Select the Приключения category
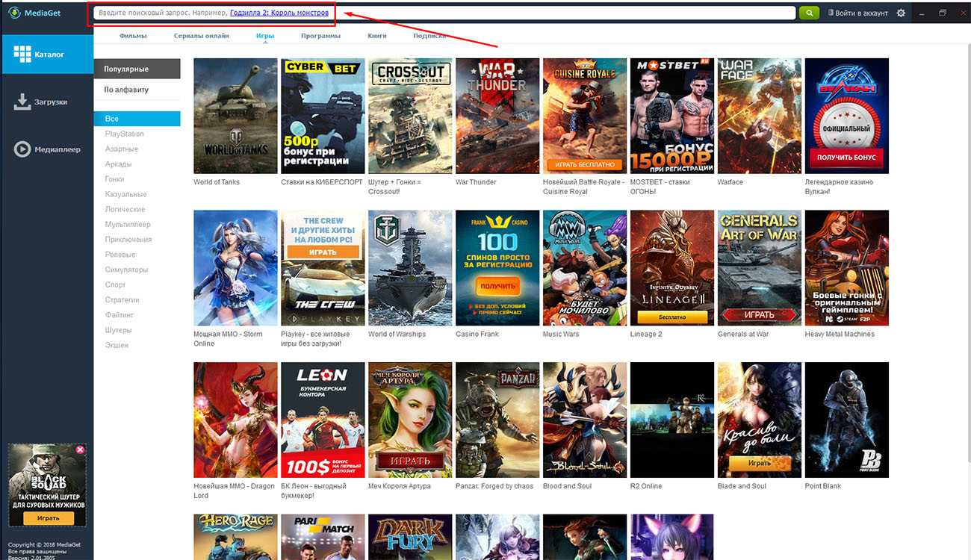Viewport: 971px width, 560px height. 128,239
